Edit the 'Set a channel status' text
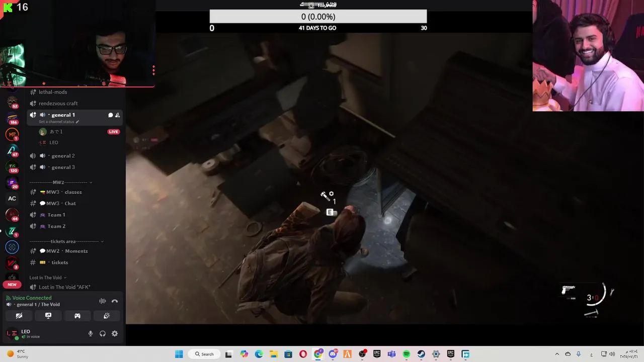Screen dimensions: 644x362 (59, 122)
